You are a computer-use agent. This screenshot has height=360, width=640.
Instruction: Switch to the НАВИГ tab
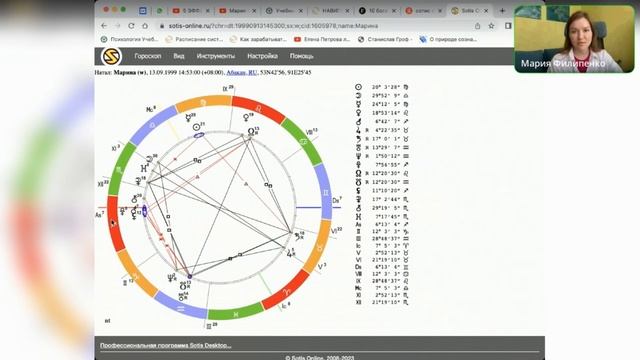coord(331,11)
